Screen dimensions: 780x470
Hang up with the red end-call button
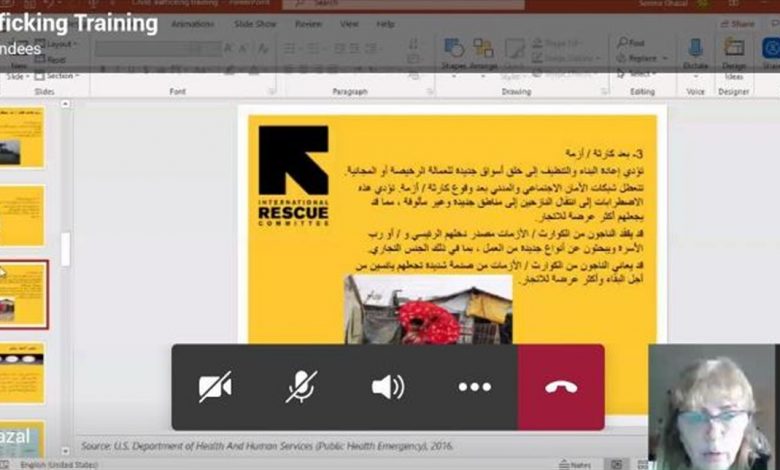coord(561,387)
